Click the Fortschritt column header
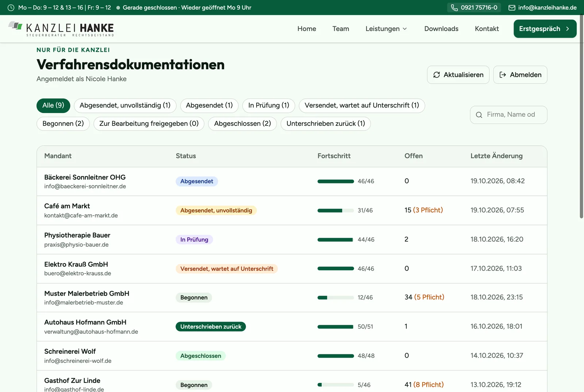This screenshot has height=392, width=584. point(334,156)
